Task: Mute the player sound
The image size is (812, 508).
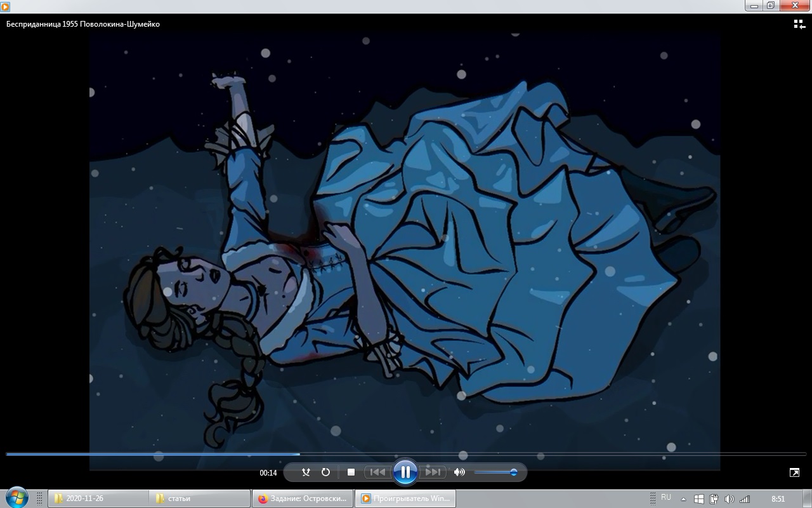Action: coord(459,472)
